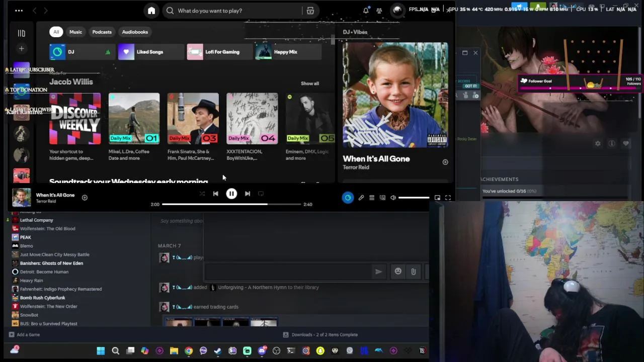Image resolution: width=644 pixels, height=362 pixels.
Task: Add now-playing track to Liked Songs in player bar
Action: (x=85, y=198)
